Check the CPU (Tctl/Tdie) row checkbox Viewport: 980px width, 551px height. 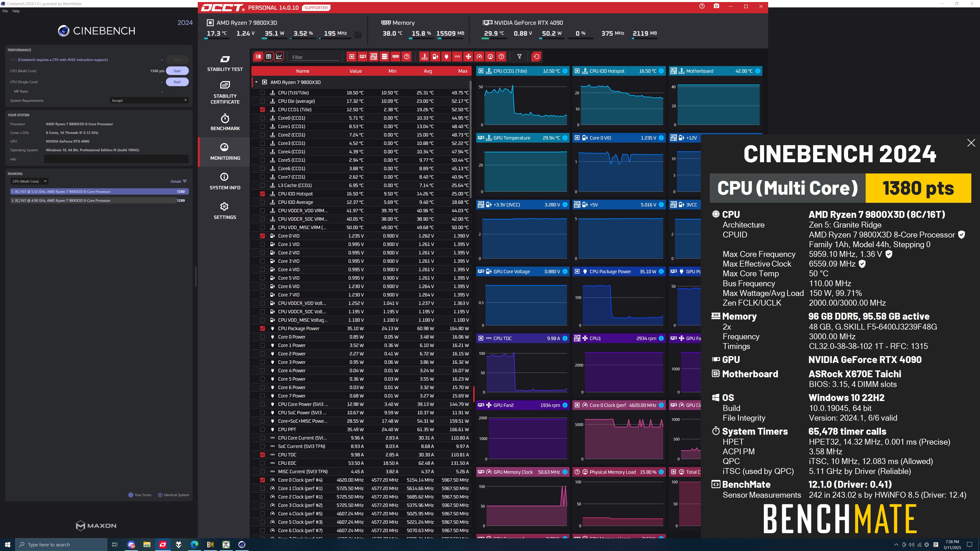[x=263, y=93]
